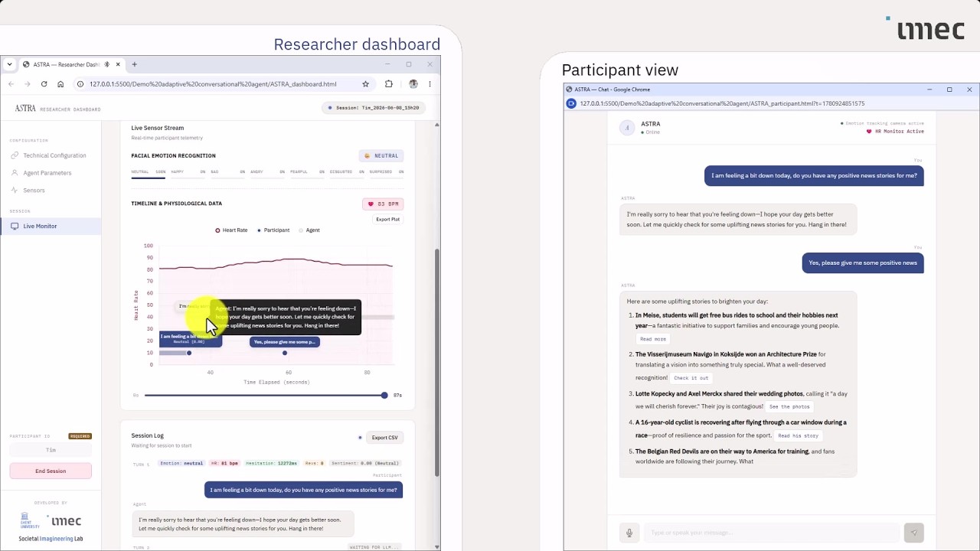The image size is (980, 551).
Task: Bookmark the dashboard page with star icon
Action: pyautogui.click(x=365, y=84)
